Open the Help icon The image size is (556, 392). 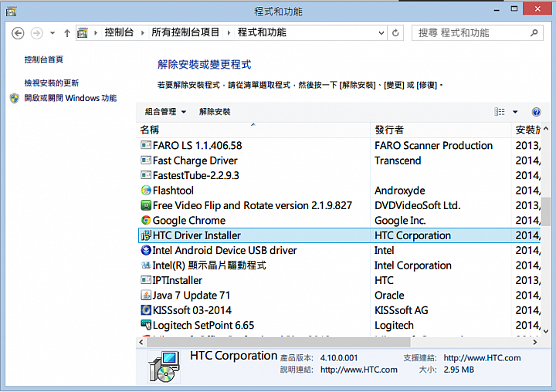click(536, 112)
